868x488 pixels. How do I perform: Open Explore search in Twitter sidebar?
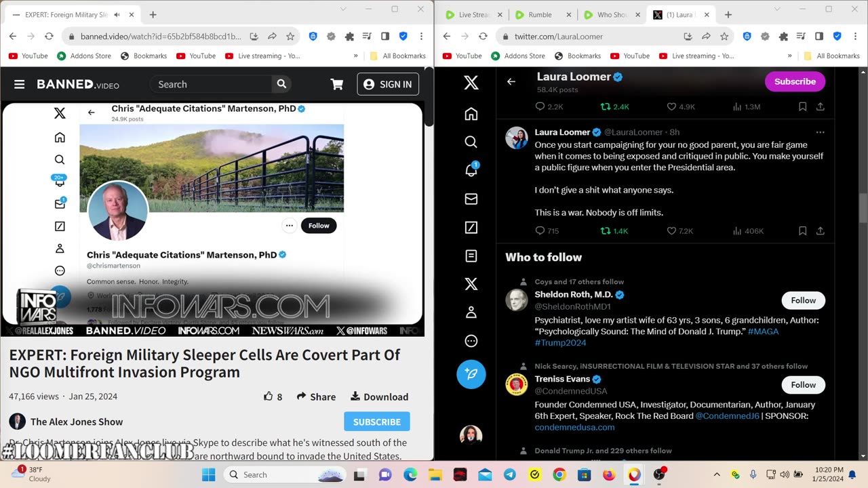tap(471, 142)
